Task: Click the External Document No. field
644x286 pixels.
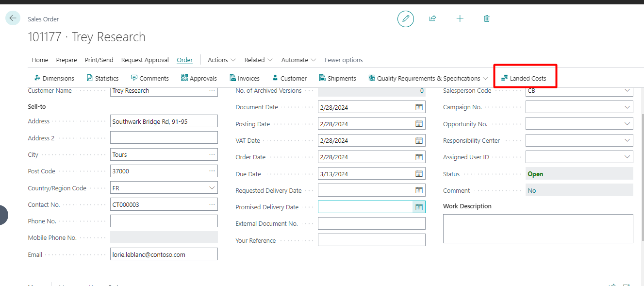Action: click(x=371, y=223)
